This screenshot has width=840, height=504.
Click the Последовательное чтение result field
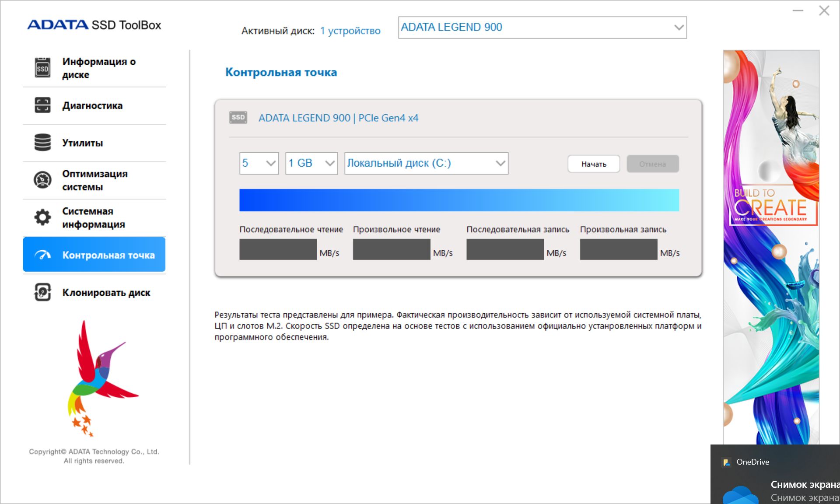tap(278, 249)
